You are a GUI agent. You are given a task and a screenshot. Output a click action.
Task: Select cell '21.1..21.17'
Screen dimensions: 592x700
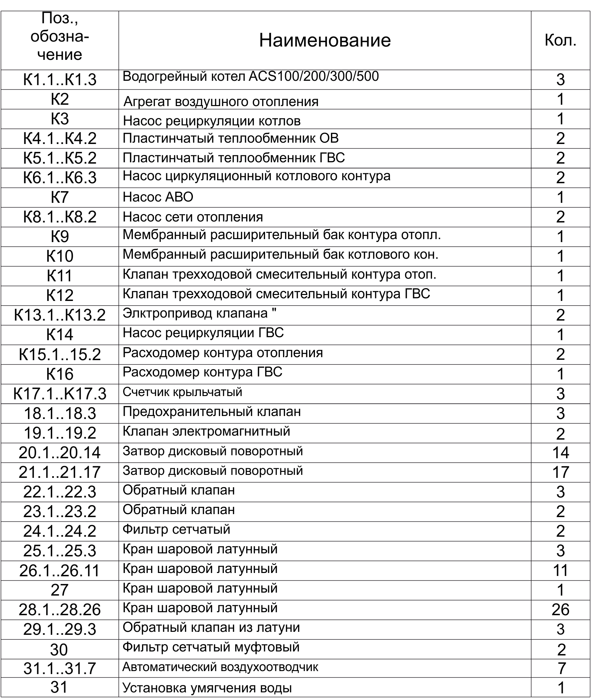(x=60, y=472)
